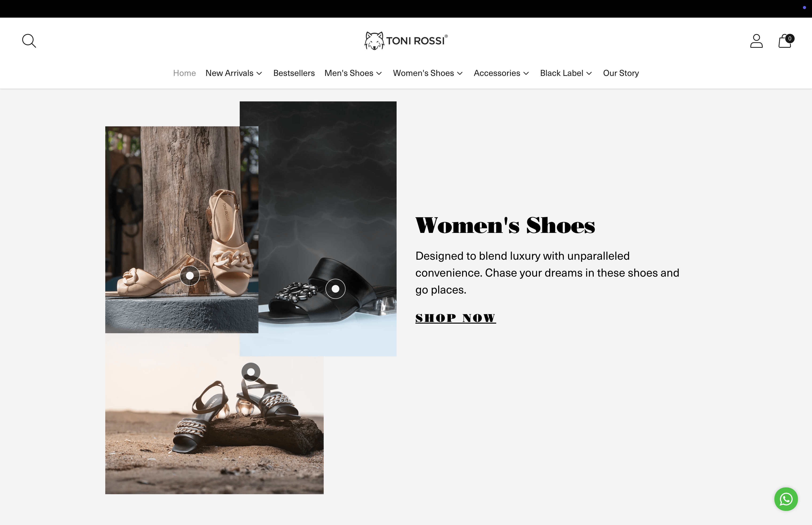Image resolution: width=812 pixels, height=525 pixels.
Task: Click hotspot on black jeweled slide
Action: tap(335, 289)
